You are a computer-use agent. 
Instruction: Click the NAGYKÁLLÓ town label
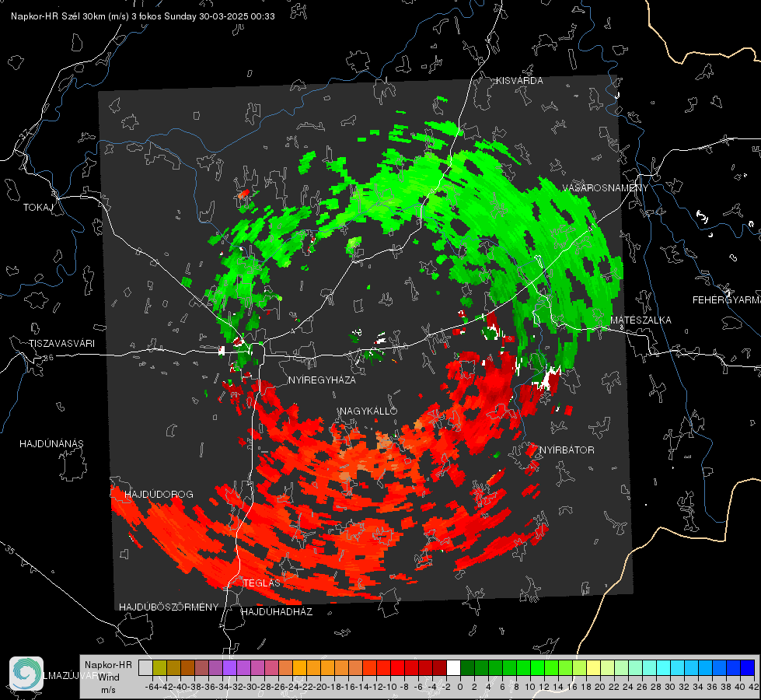pyautogui.click(x=368, y=411)
